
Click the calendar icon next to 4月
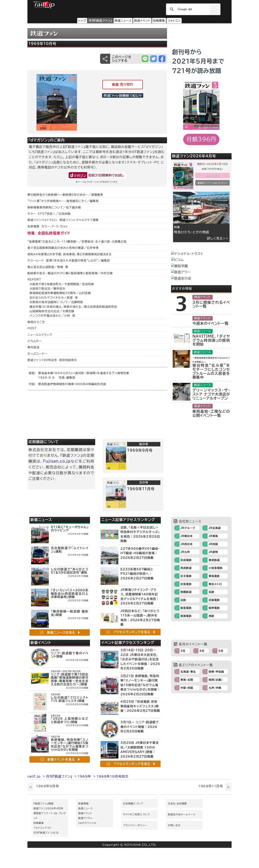click(196, 651)
